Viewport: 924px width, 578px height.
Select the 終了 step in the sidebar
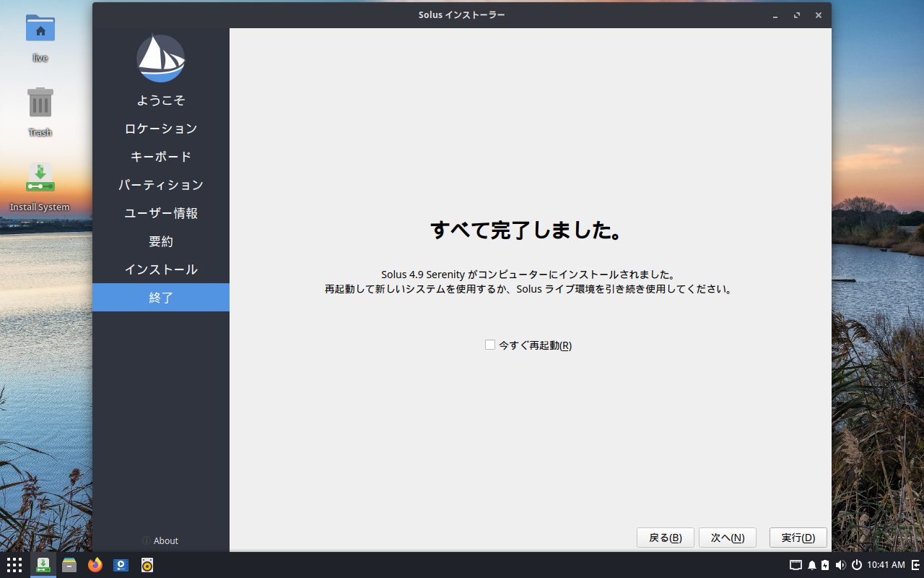(x=161, y=298)
